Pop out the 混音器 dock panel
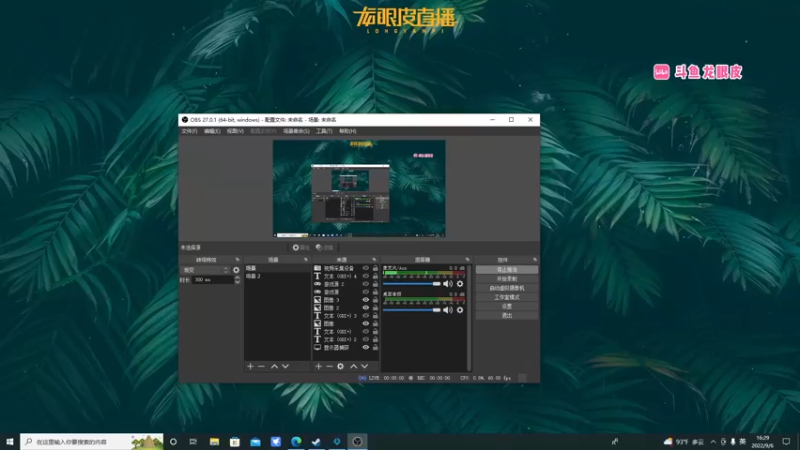 click(467, 260)
